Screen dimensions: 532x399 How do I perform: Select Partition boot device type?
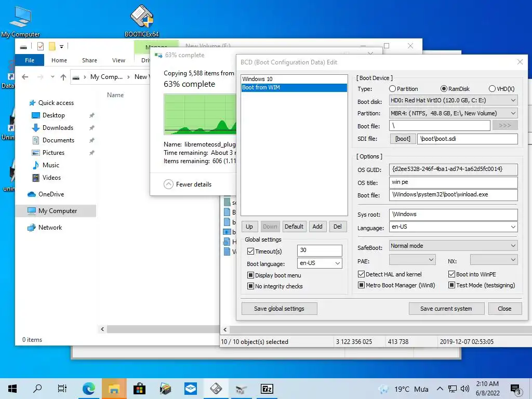403,89
